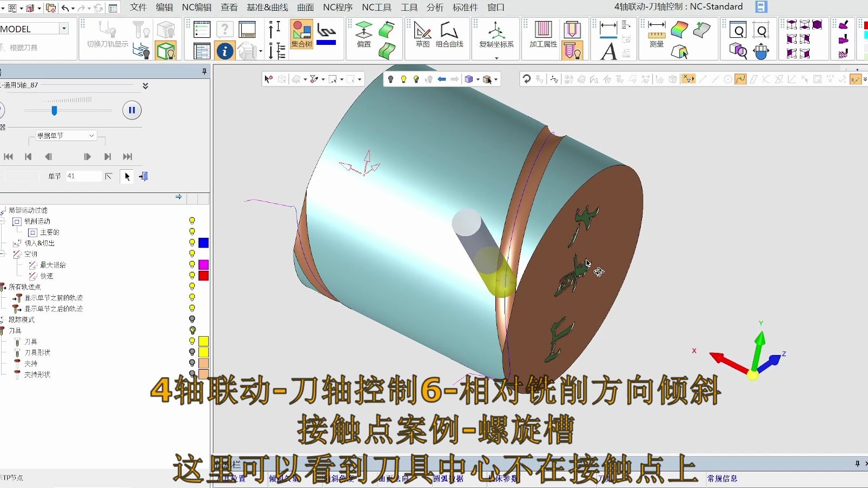
Task: Toggle visibility of 跟踪模式 lightbulb
Action: coord(193,319)
